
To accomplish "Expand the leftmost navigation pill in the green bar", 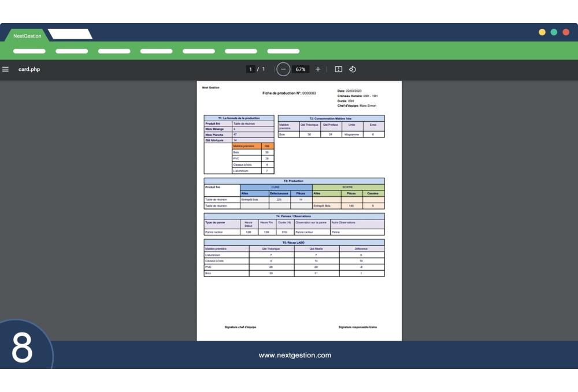I will (28, 52).
